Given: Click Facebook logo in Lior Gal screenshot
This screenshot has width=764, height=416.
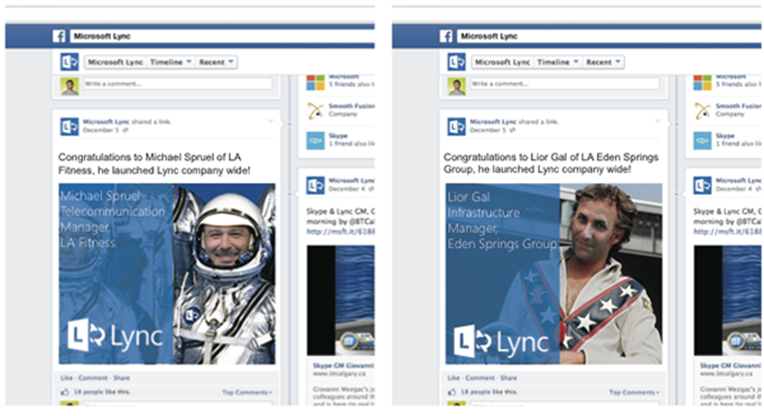Looking at the screenshot, I should [446, 36].
